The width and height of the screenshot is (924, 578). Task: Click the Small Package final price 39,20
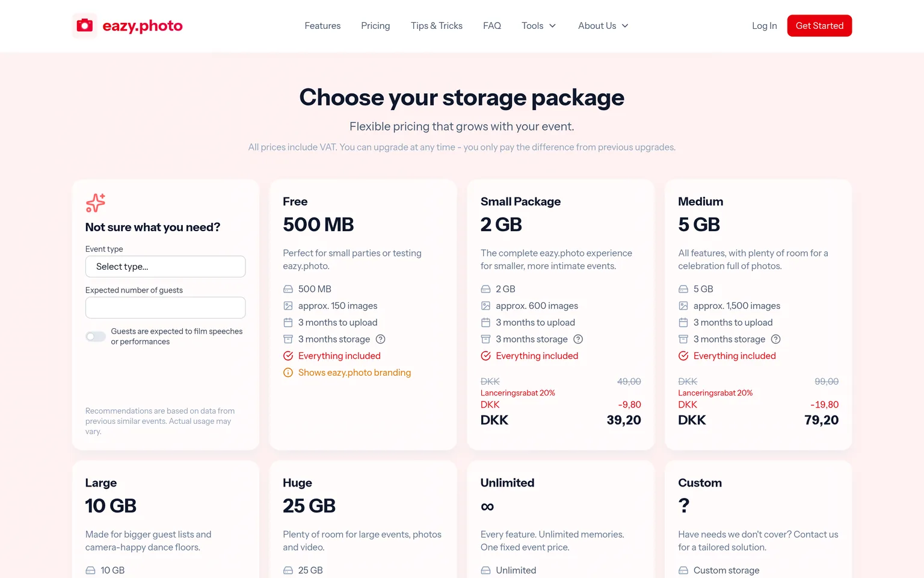(x=624, y=420)
